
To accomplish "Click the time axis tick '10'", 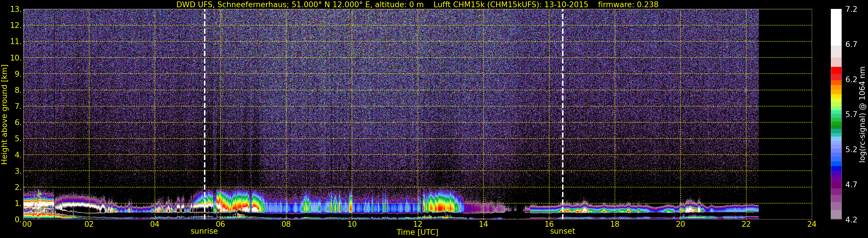I will [x=352, y=224].
